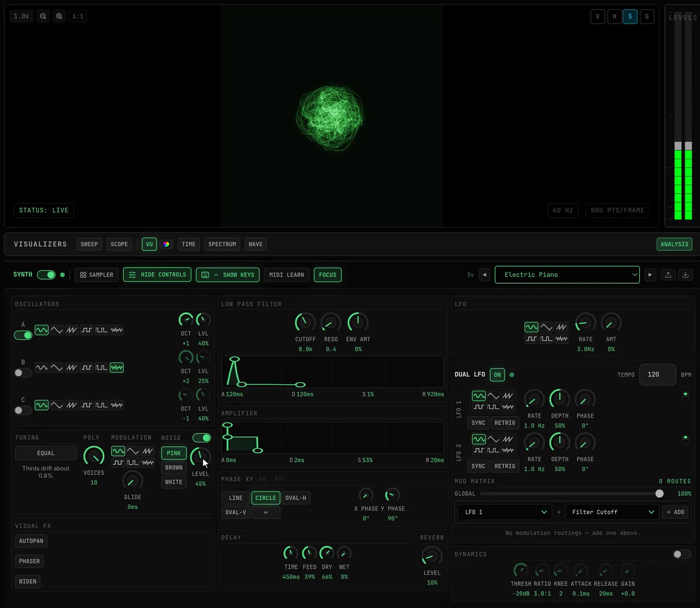The height and width of the screenshot is (608, 700).
Task: Click the filter CUTOFF knob
Action: pyautogui.click(x=305, y=323)
